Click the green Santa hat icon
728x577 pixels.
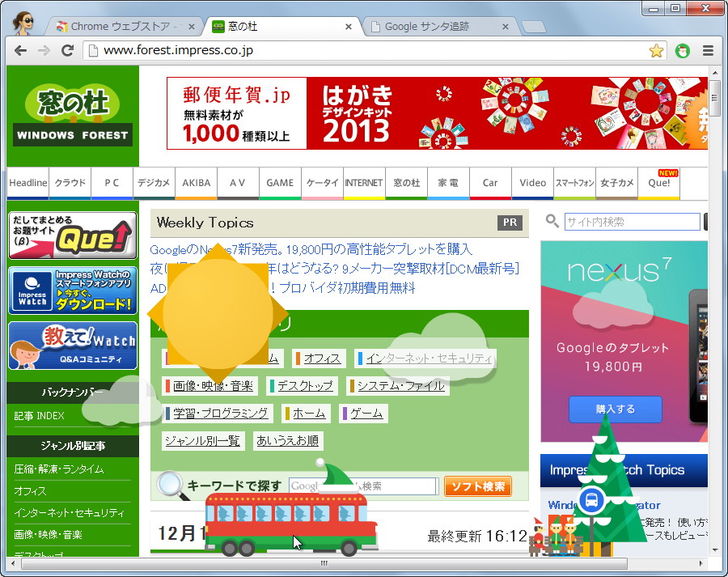click(337, 476)
